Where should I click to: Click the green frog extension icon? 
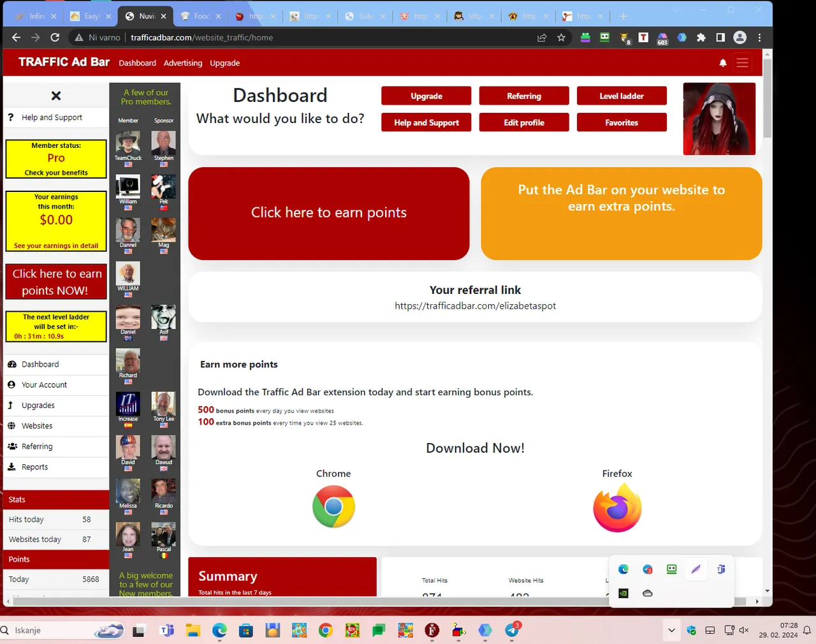coord(585,38)
